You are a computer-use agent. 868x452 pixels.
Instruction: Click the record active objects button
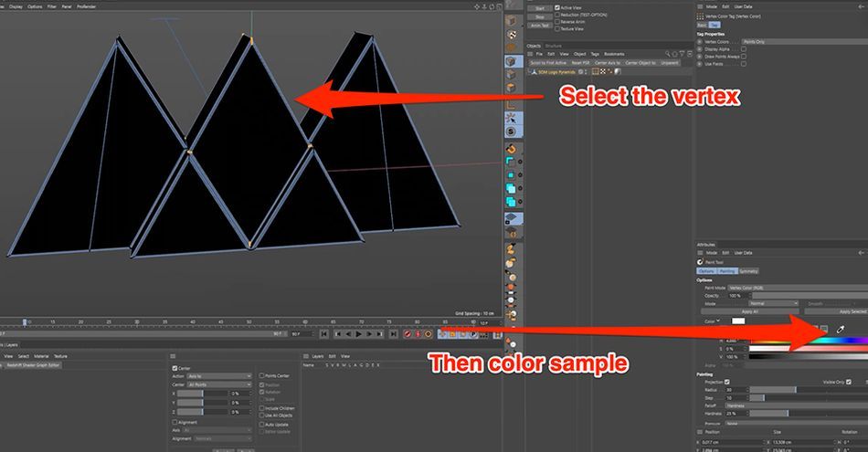tap(408, 334)
